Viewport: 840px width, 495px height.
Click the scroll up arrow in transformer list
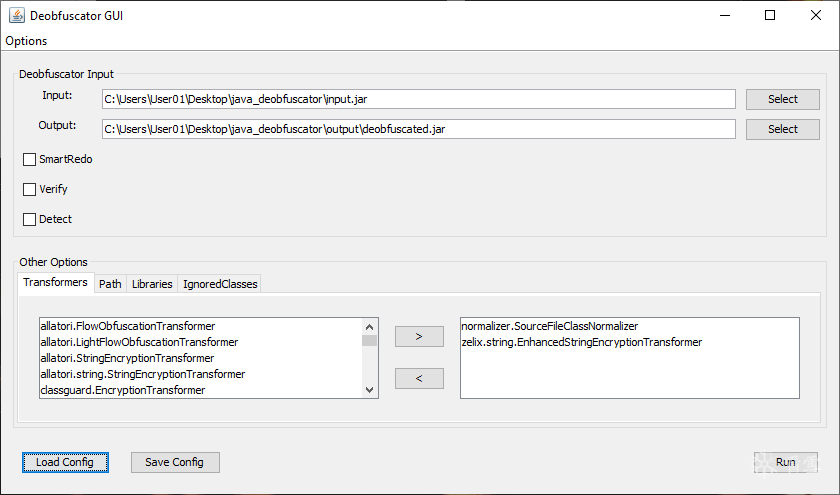click(x=369, y=326)
